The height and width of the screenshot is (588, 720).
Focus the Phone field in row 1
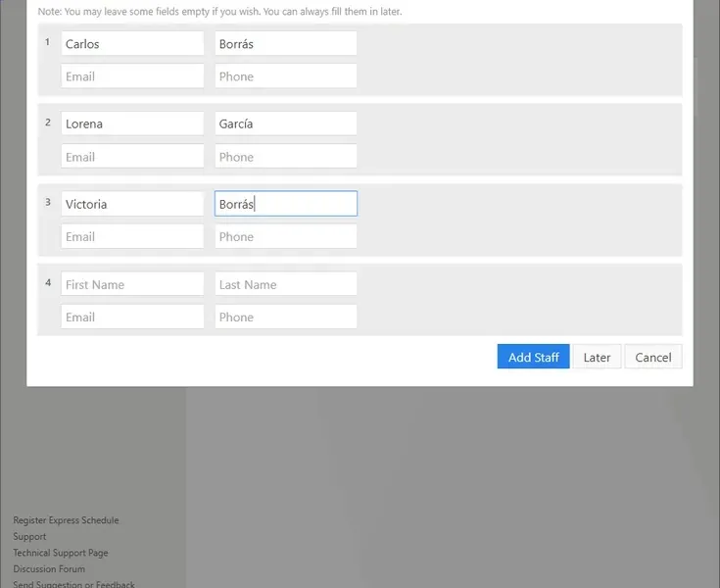(285, 76)
